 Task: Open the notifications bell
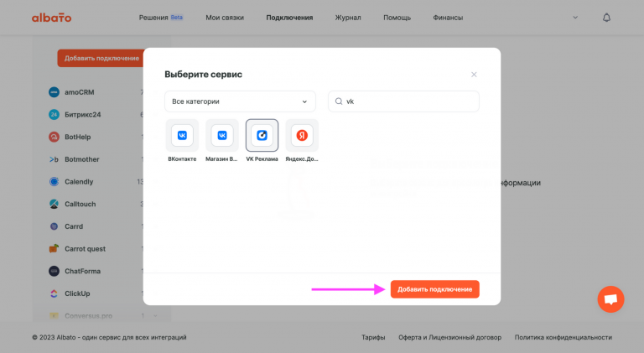click(x=606, y=18)
